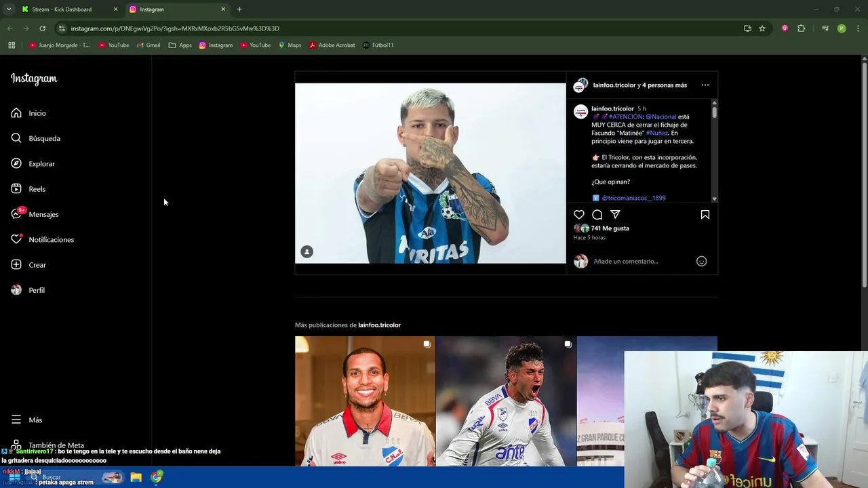Save the post with bookmark icon
The height and width of the screenshot is (488, 868).
click(705, 215)
